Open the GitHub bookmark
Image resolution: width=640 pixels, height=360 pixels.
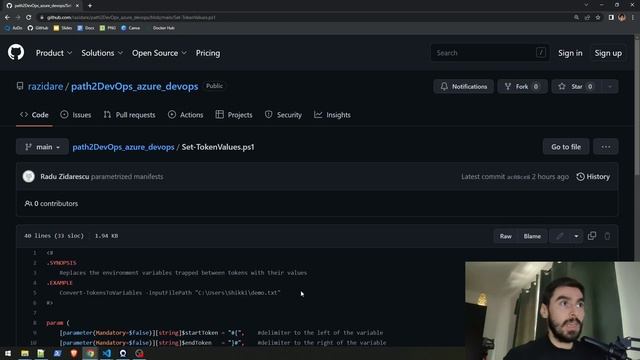38,28
